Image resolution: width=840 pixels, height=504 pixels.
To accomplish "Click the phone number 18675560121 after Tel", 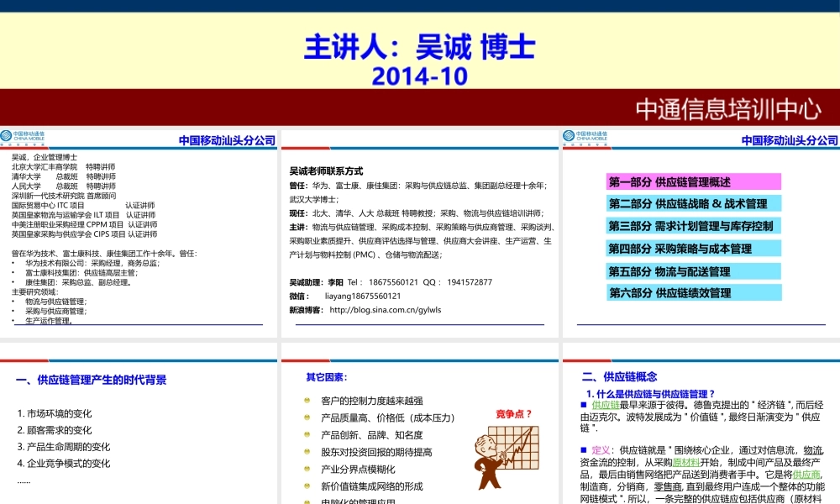I will pos(393,282).
